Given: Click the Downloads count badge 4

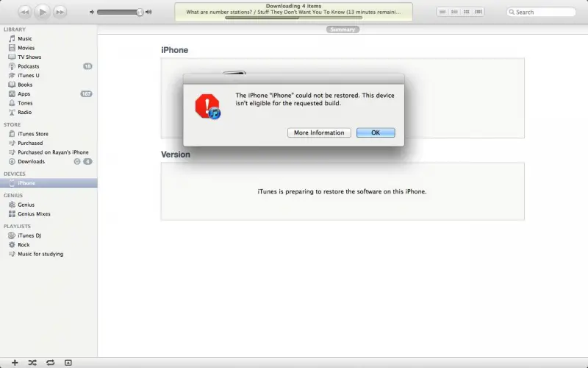Looking at the screenshot, I should tap(87, 161).
